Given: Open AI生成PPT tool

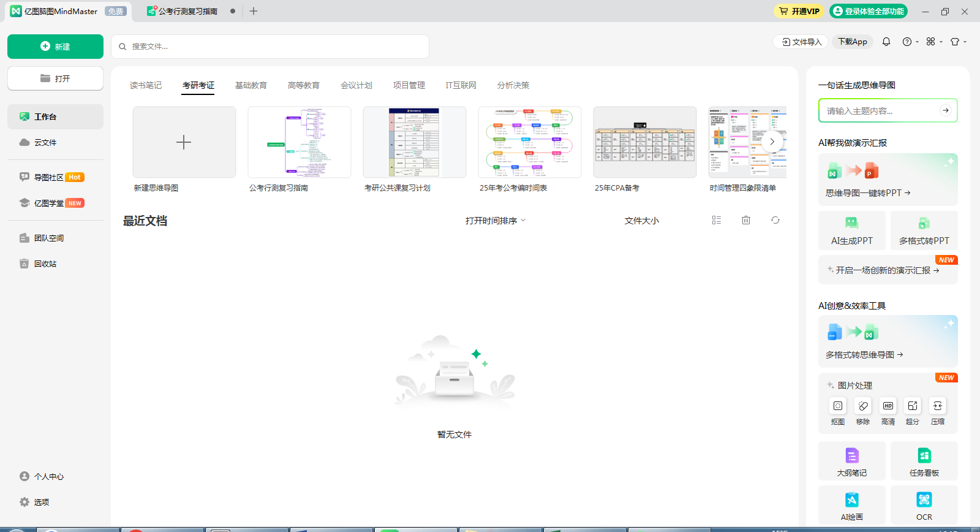Looking at the screenshot, I should coord(852,230).
